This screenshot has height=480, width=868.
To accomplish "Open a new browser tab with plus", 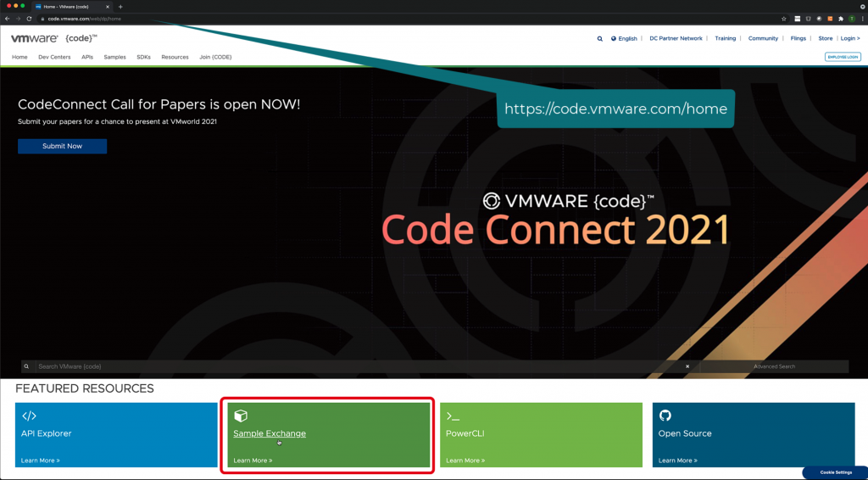I will coord(120,7).
